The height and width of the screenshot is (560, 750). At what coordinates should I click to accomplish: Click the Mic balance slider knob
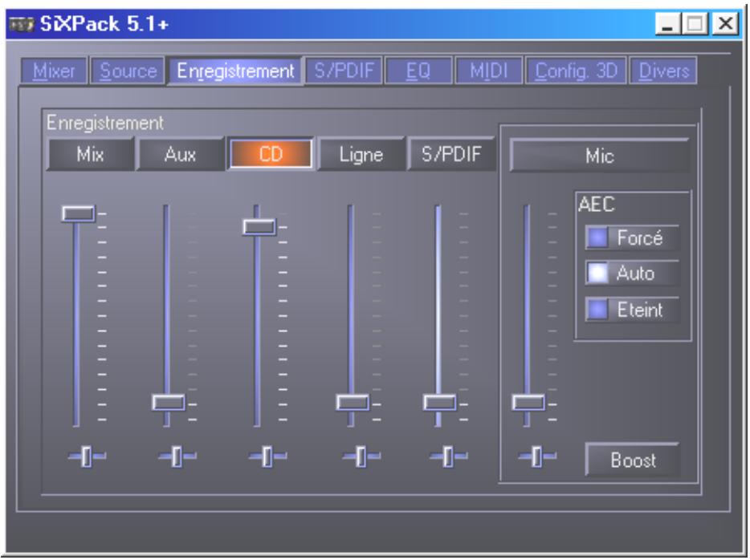[536, 457]
